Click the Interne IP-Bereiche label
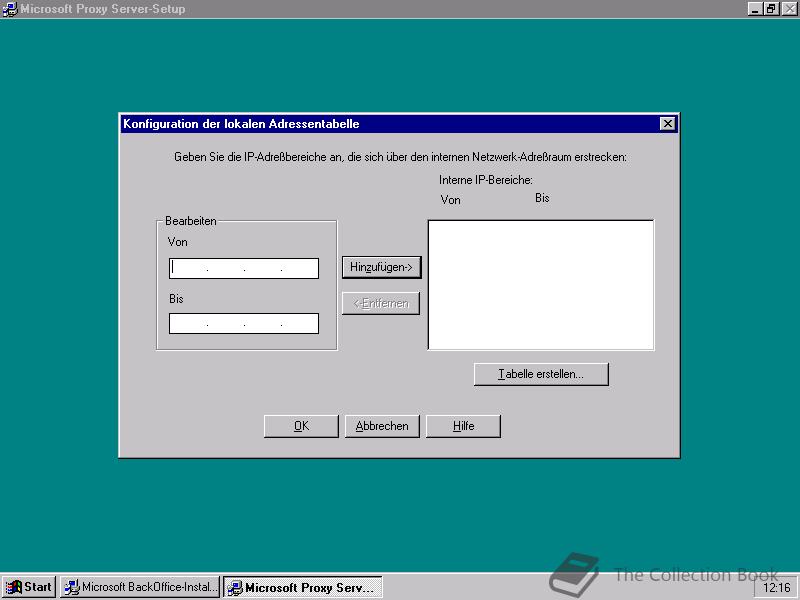This screenshot has width=800, height=600. (x=485, y=180)
